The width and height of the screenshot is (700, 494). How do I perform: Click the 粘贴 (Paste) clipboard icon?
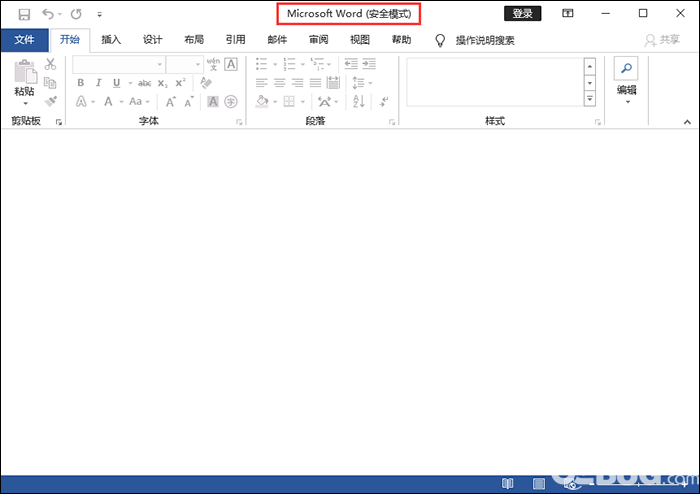pos(25,72)
